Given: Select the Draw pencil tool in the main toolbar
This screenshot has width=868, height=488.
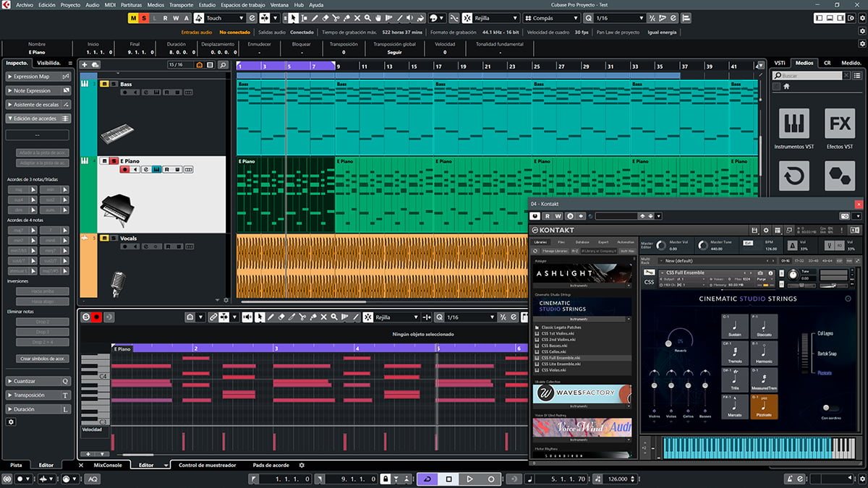Looking at the screenshot, I should pyautogui.click(x=314, y=18).
